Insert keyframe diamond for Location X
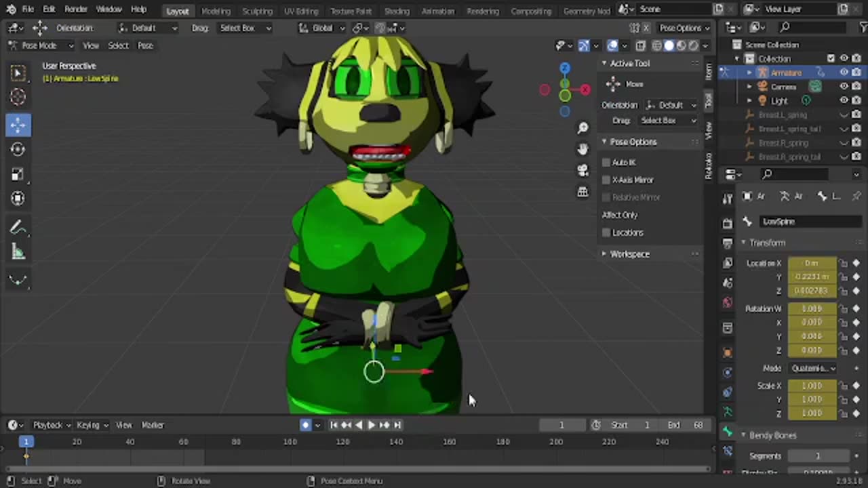This screenshot has height=488, width=868. pos(856,263)
